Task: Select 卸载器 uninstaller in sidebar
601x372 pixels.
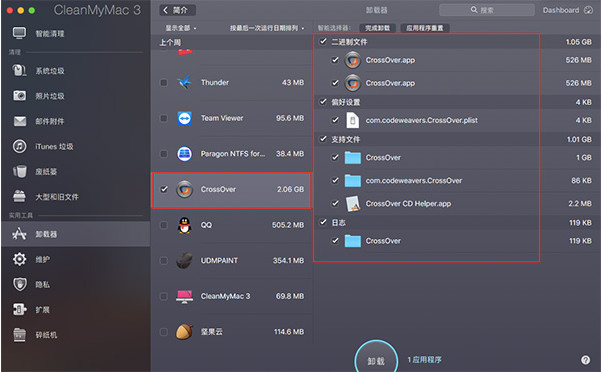Action: (x=76, y=234)
